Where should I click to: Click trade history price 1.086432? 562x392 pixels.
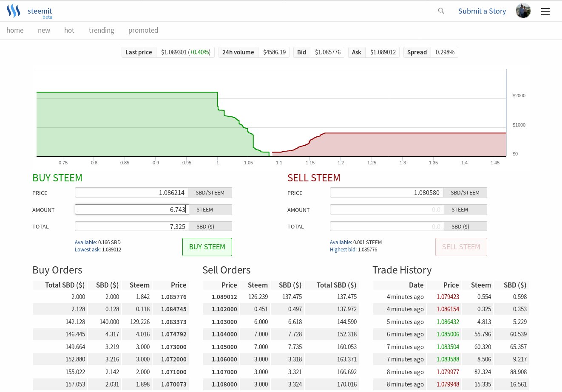[448, 322]
